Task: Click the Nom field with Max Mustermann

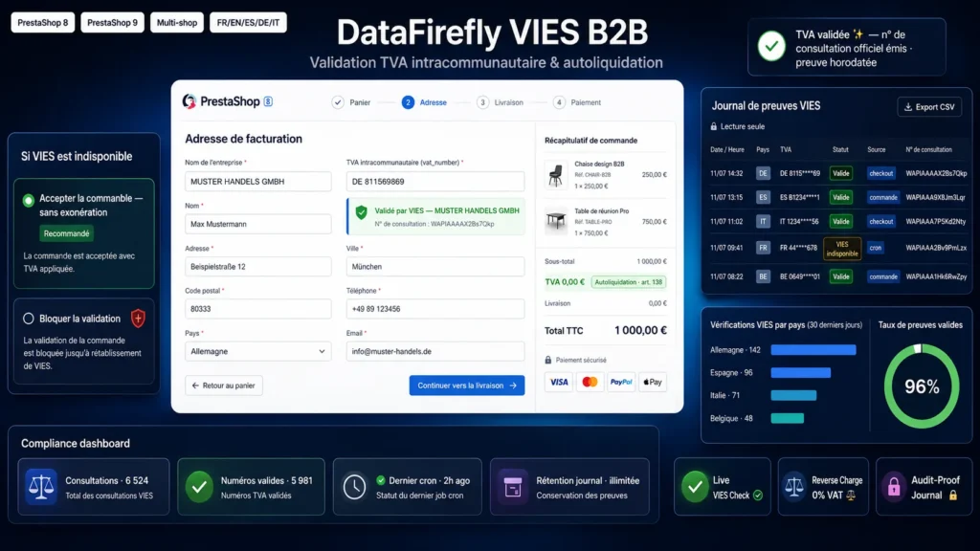Action: 258,224
